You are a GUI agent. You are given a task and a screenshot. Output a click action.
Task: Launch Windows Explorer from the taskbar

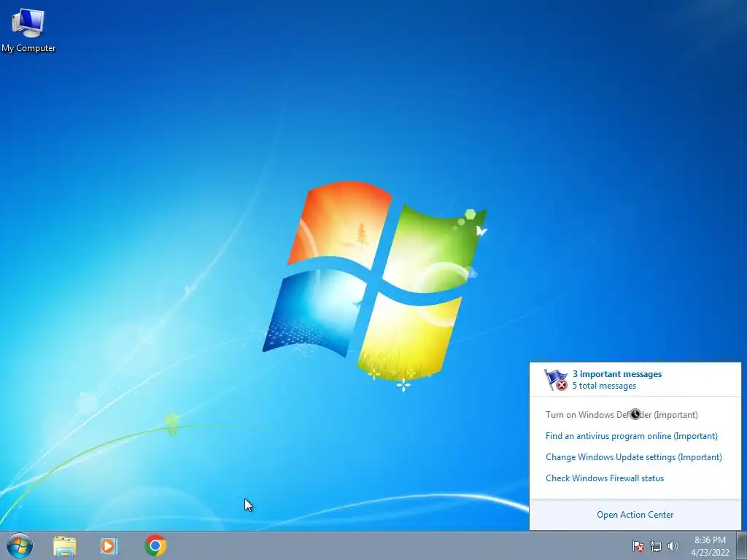[x=65, y=545]
